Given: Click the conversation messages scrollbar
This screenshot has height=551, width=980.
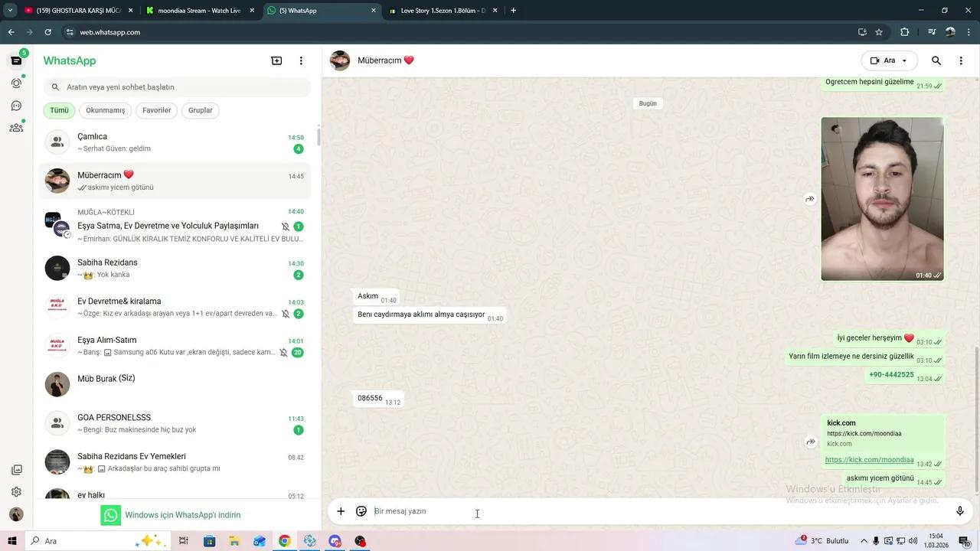Looking at the screenshot, I should coord(976,421).
